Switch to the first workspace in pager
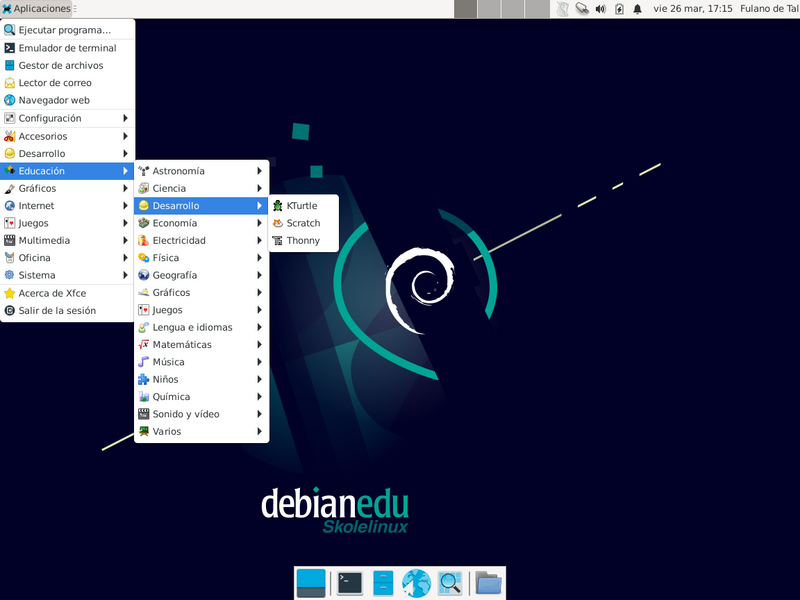Image resolution: width=800 pixels, height=600 pixels. click(x=465, y=9)
